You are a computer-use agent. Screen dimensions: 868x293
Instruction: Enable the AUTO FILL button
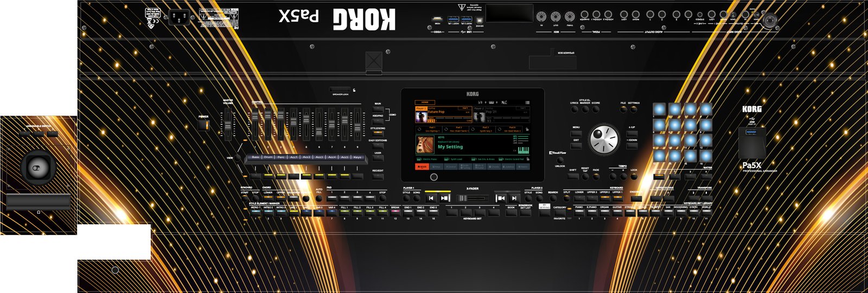[319, 199]
